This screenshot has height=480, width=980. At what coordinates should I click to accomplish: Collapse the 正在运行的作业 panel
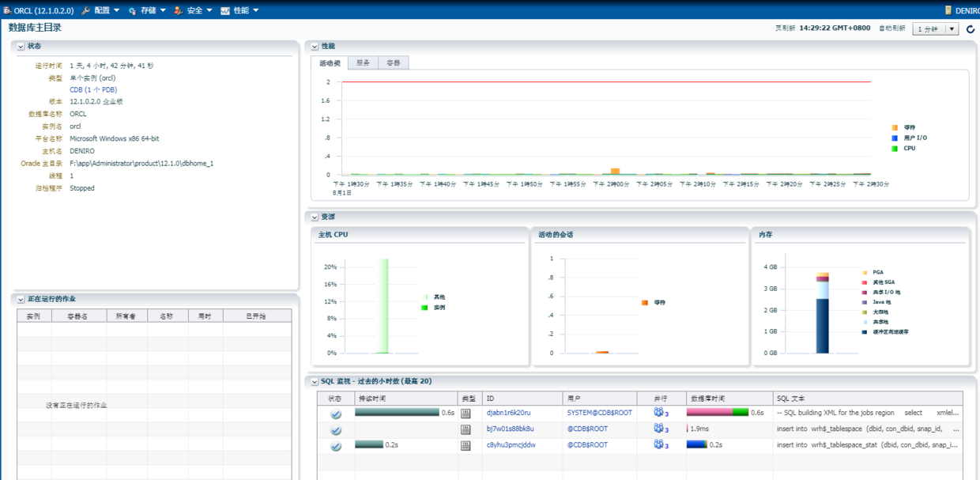(x=21, y=300)
